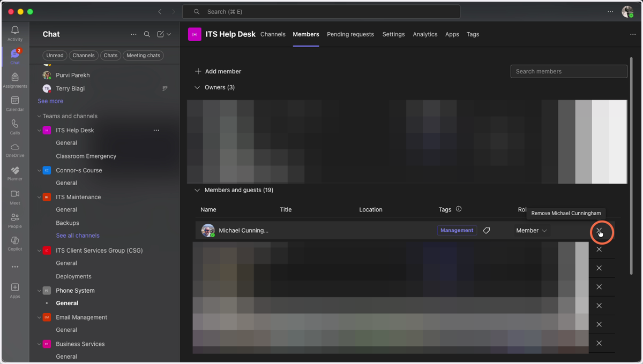Image resolution: width=643 pixels, height=364 pixels.
Task: Go back with the navigation arrow
Action: 160,12
